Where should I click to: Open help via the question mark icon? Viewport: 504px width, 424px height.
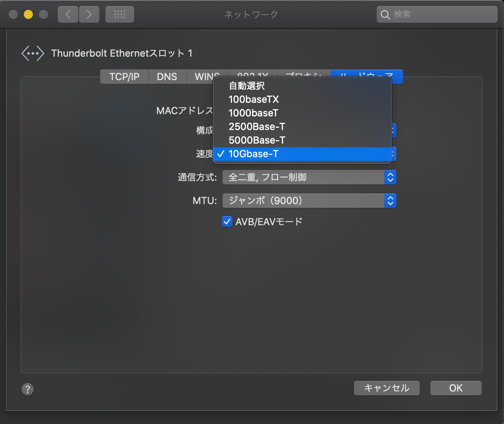tap(27, 389)
